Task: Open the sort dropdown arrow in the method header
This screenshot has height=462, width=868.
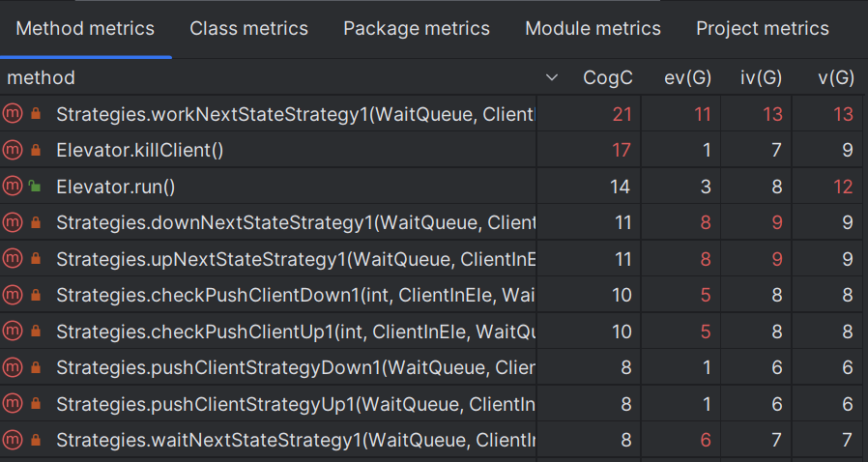Action: coord(552,77)
